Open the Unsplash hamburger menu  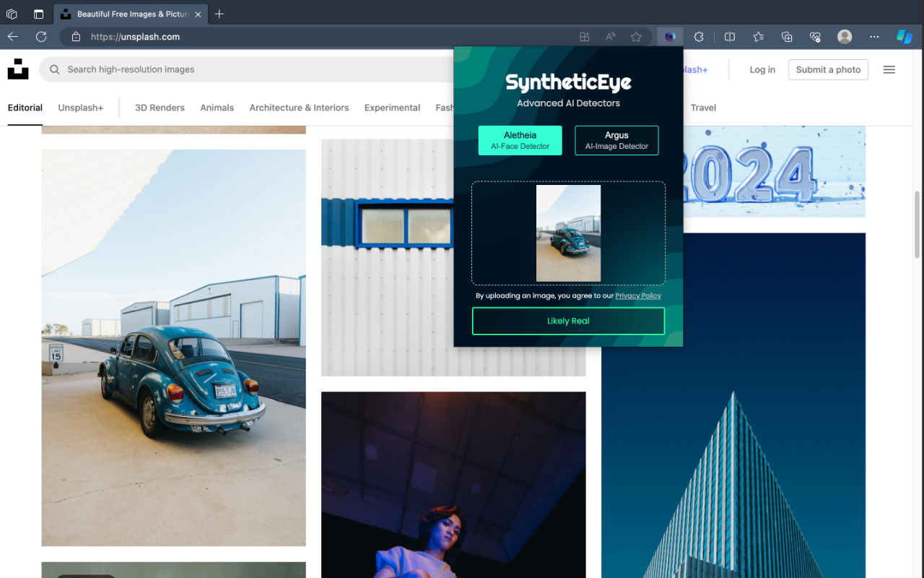click(x=889, y=69)
